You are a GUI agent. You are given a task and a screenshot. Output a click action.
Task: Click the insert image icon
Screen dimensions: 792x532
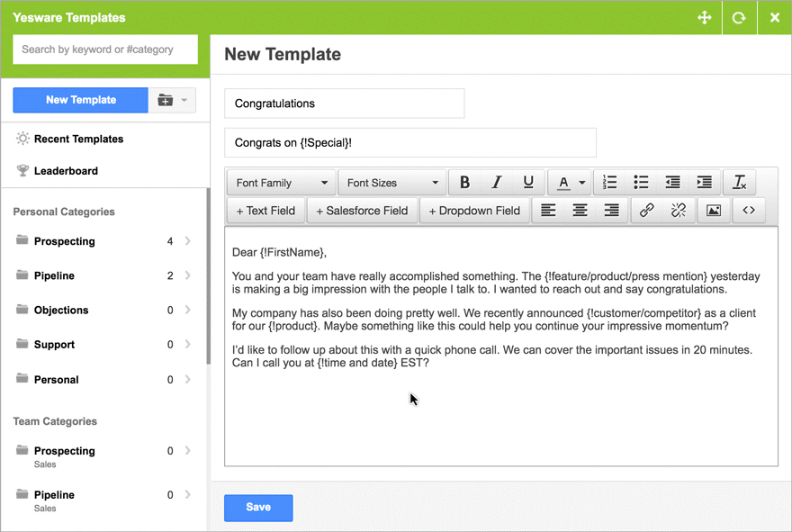coord(713,211)
